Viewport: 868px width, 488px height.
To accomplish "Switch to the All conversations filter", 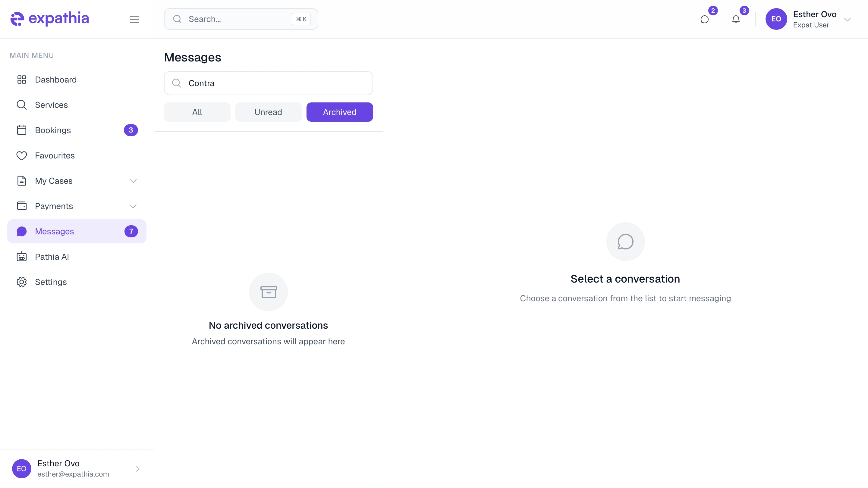I will 197,112.
